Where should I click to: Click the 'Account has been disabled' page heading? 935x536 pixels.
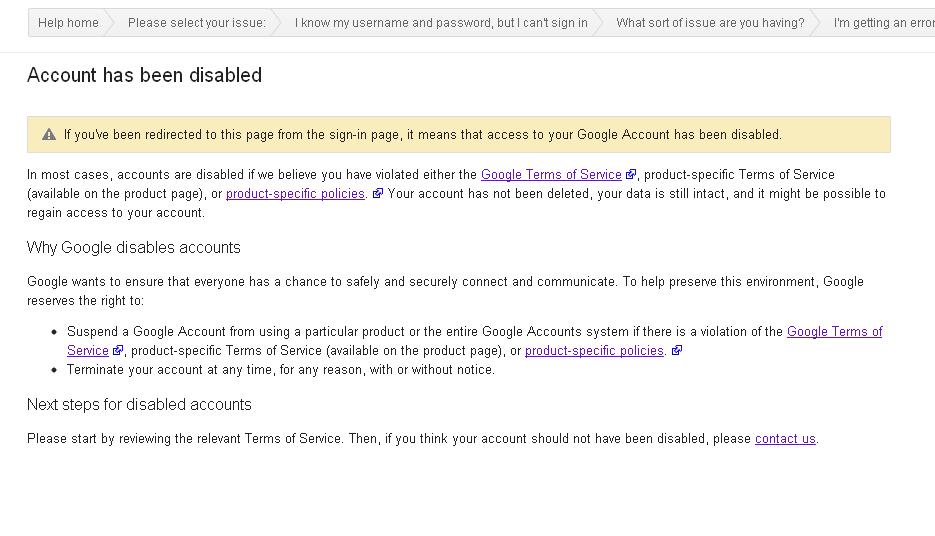(144, 75)
